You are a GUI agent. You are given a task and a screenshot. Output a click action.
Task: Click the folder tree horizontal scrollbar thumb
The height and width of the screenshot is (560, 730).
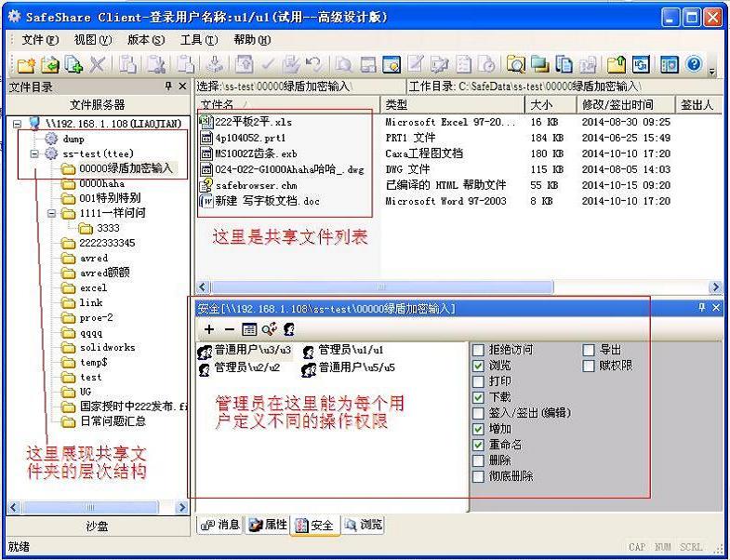pos(90,507)
